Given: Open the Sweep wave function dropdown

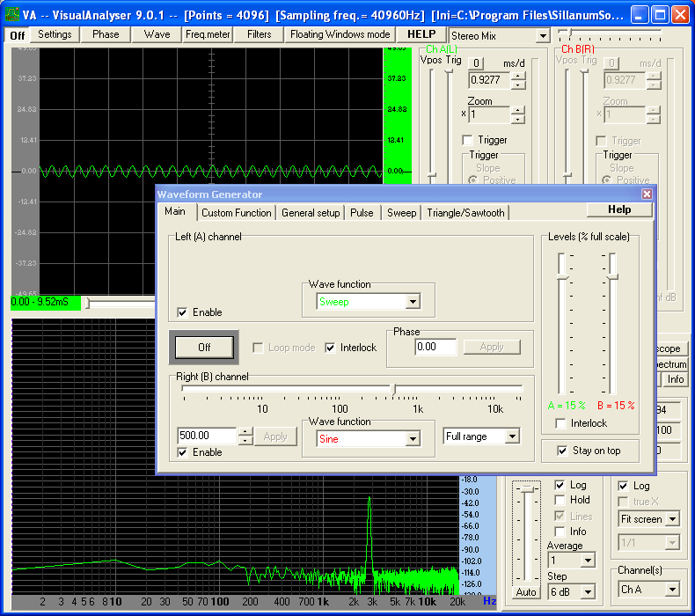Looking at the screenshot, I should pyautogui.click(x=413, y=302).
